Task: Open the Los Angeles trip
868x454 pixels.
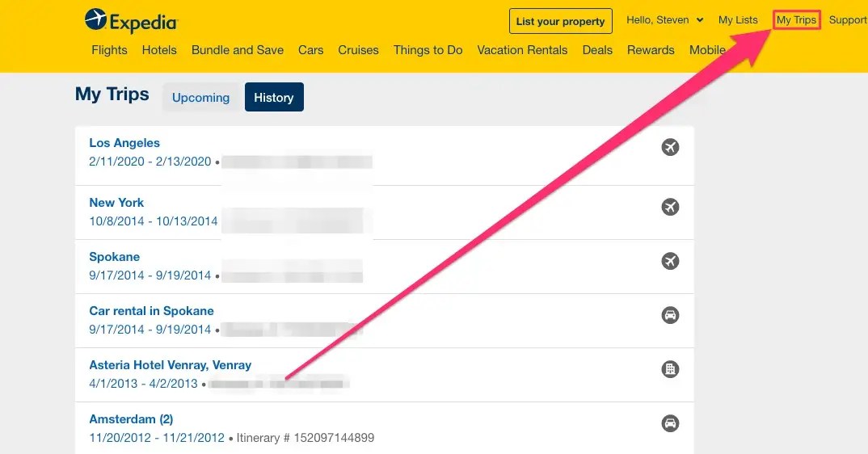Action: click(124, 143)
